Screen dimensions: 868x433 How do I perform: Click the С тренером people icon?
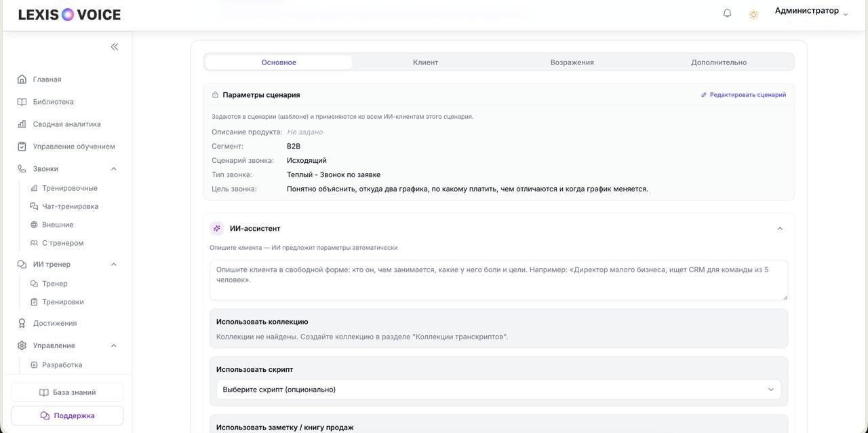34,243
